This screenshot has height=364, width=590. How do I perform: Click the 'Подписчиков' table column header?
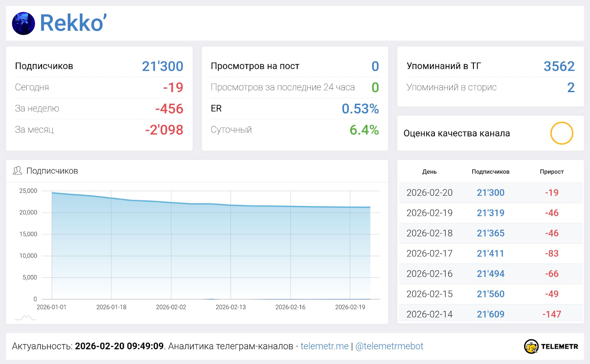pyautogui.click(x=490, y=172)
